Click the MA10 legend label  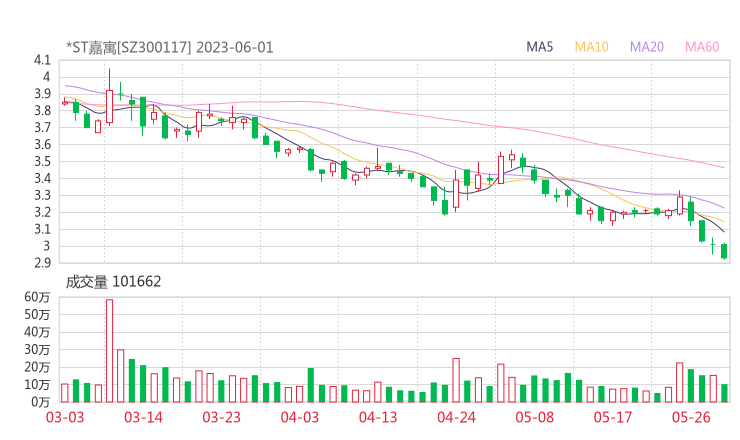(x=591, y=47)
